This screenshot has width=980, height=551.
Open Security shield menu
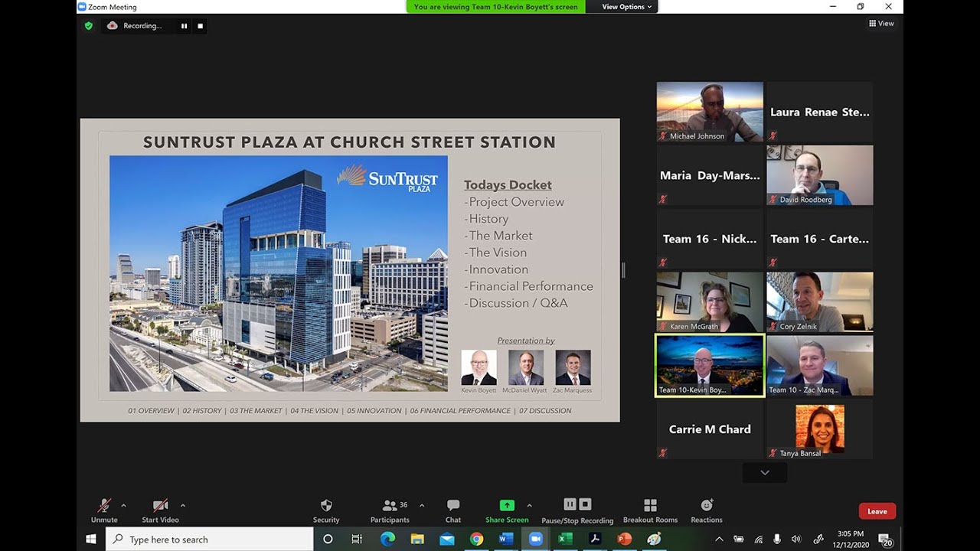326,511
